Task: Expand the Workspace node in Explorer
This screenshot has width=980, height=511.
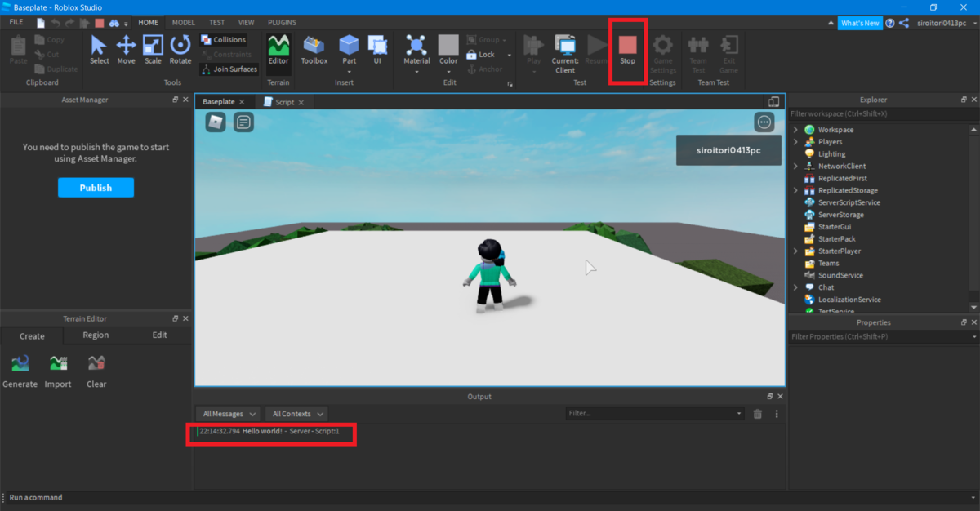Action: pos(796,130)
